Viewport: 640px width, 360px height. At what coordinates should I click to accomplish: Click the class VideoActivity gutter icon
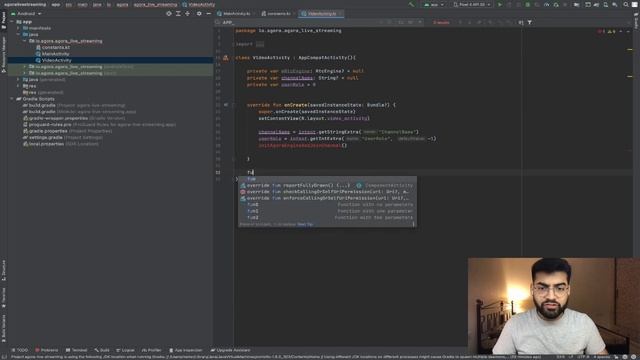click(x=225, y=58)
